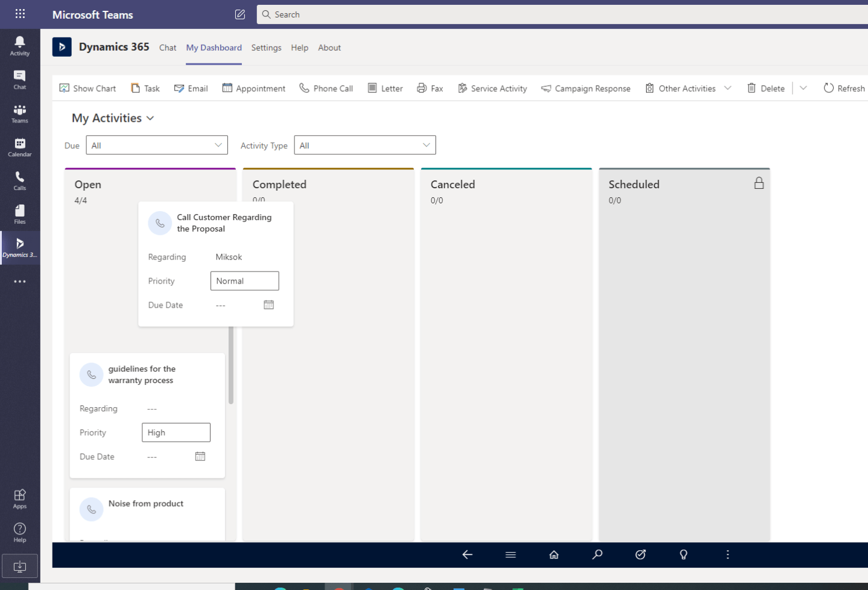Open the Calls section in the sidebar
Image resolution: width=868 pixels, height=590 pixels.
pyautogui.click(x=20, y=180)
